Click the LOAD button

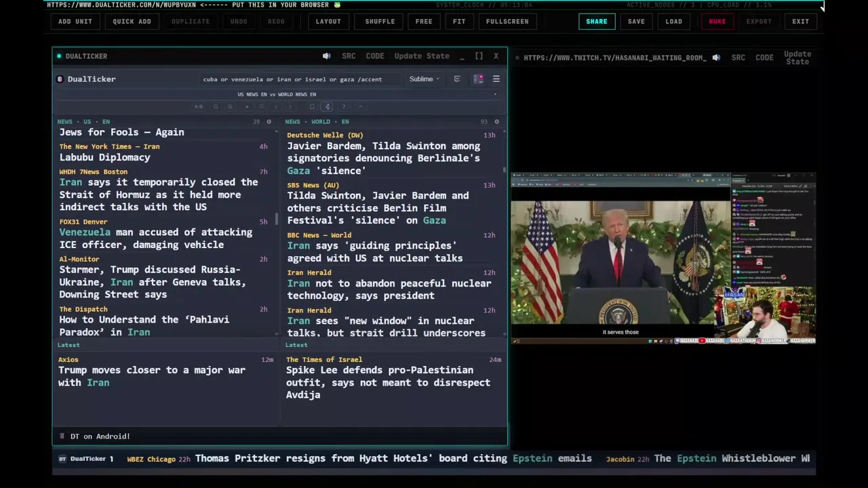coord(674,22)
